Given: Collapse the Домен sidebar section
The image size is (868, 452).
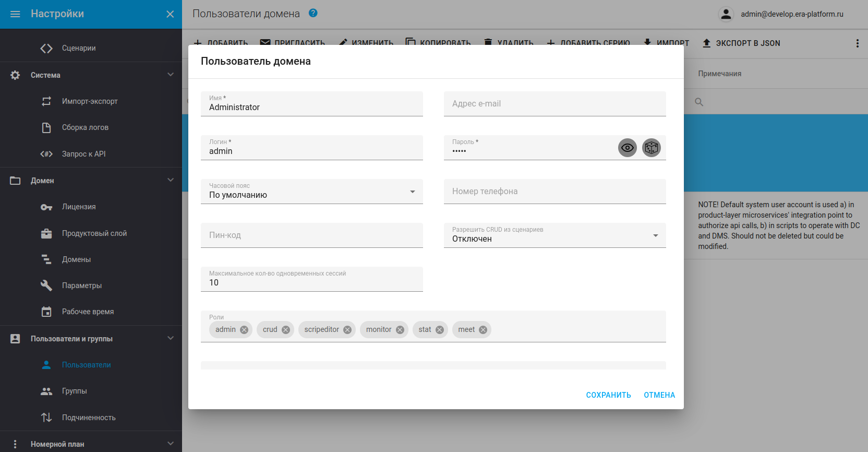Looking at the screenshot, I should (x=170, y=180).
